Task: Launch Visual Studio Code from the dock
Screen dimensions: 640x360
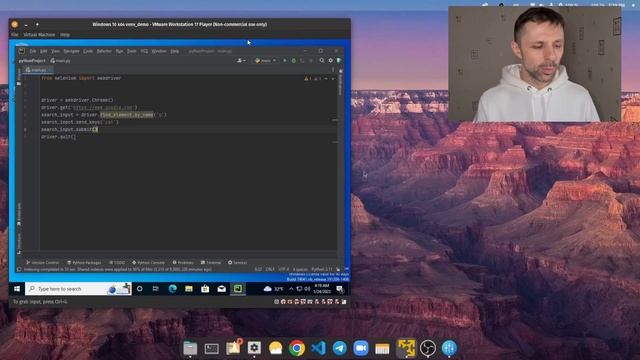Action: pos(318,348)
